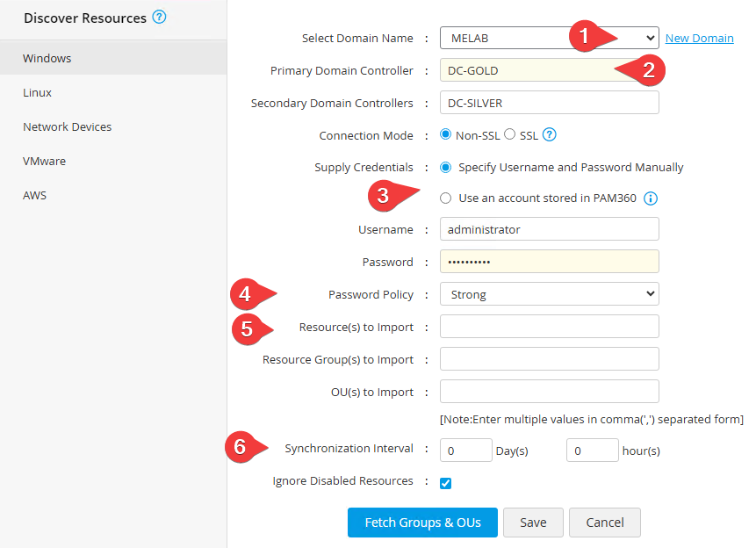Go to the VMware section
The height and width of the screenshot is (548, 756).
click(x=45, y=161)
